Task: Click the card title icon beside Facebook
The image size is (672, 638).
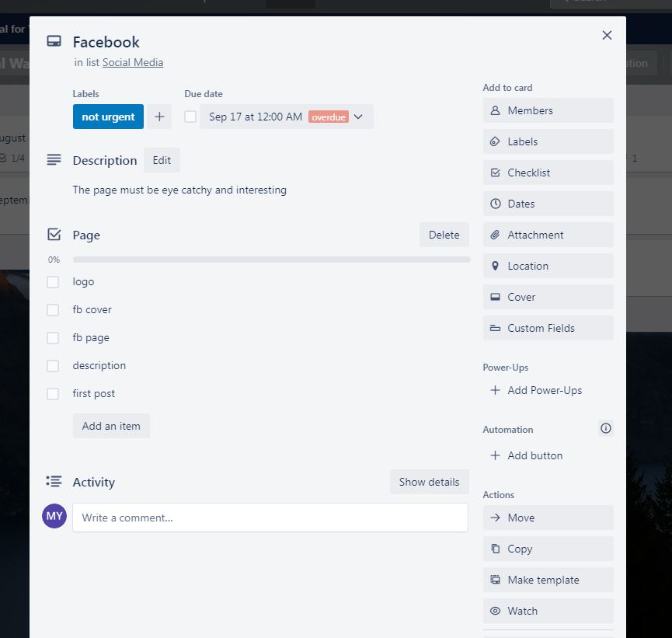Action: tap(54, 42)
